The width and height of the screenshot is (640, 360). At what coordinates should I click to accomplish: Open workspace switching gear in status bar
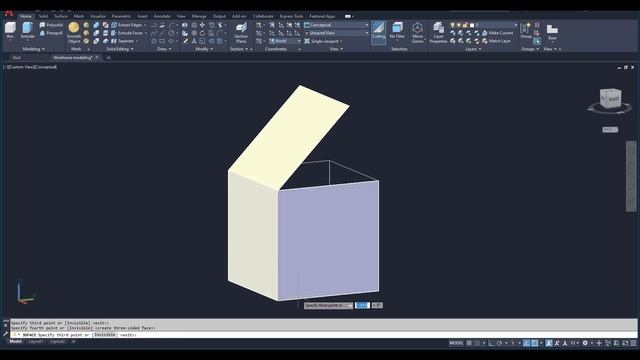tap(585, 343)
